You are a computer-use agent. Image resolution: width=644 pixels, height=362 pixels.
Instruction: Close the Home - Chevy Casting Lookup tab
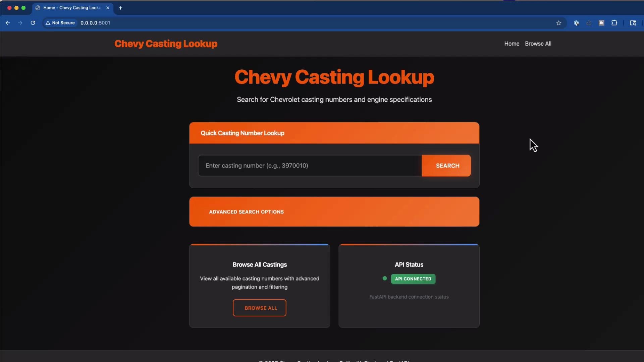click(108, 8)
